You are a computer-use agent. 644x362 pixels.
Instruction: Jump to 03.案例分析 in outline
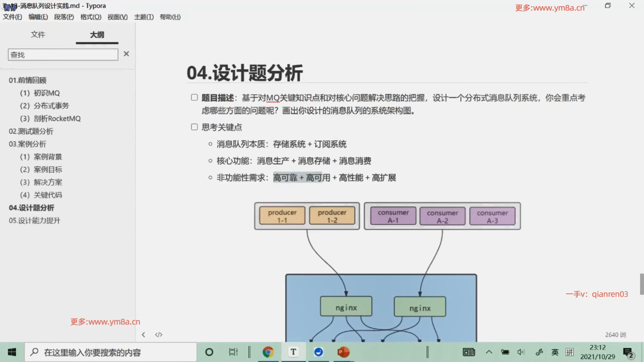point(28,144)
